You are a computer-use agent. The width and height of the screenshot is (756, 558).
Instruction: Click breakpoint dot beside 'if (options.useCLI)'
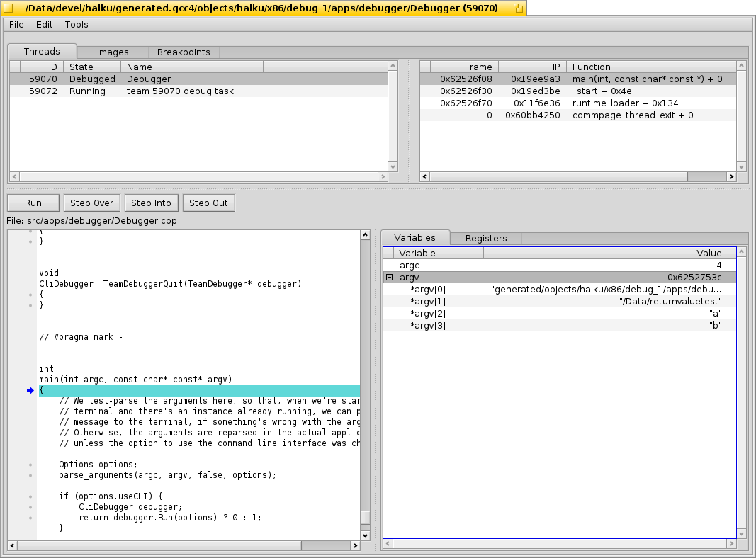click(x=30, y=497)
